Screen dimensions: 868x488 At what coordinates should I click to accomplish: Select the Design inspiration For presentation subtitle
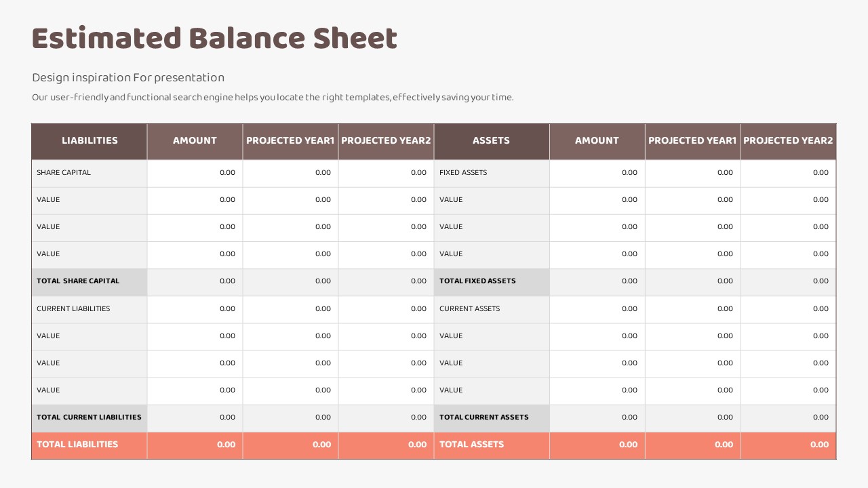tap(128, 77)
